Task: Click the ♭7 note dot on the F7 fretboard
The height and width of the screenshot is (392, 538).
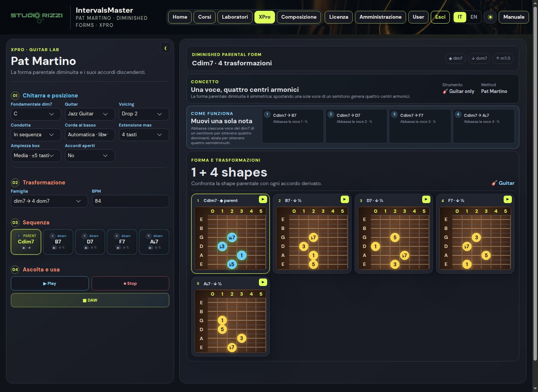Action: (467, 246)
